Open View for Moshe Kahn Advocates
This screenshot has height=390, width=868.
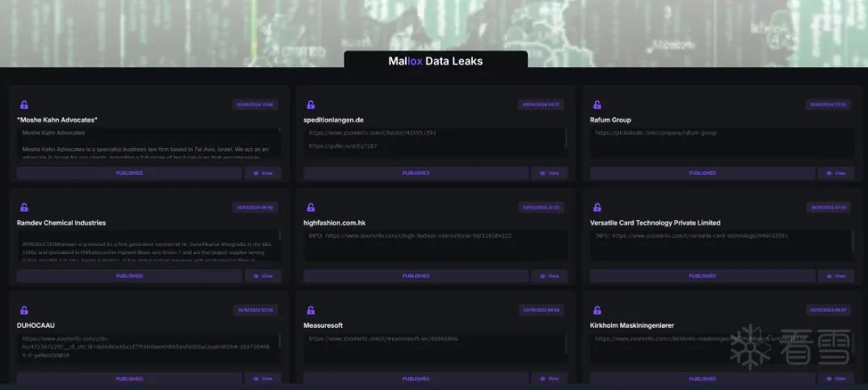(x=263, y=173)
